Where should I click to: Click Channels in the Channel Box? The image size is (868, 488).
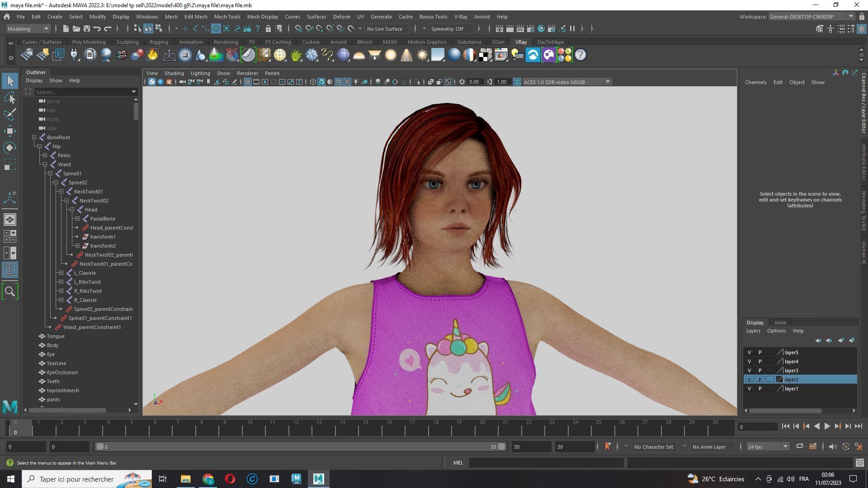[755, 82]
